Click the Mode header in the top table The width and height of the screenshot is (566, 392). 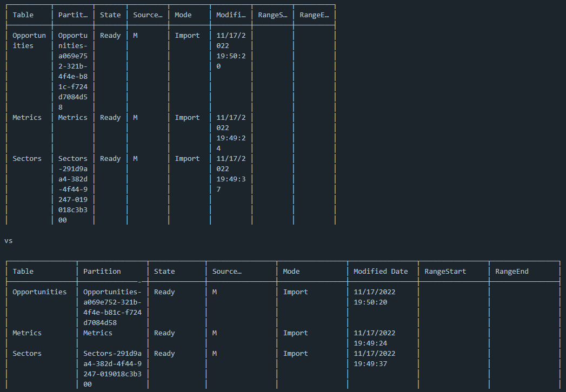click(x=187, y=15)
